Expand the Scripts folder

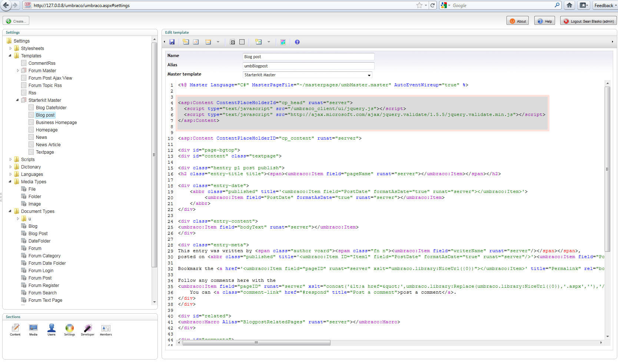10,160
